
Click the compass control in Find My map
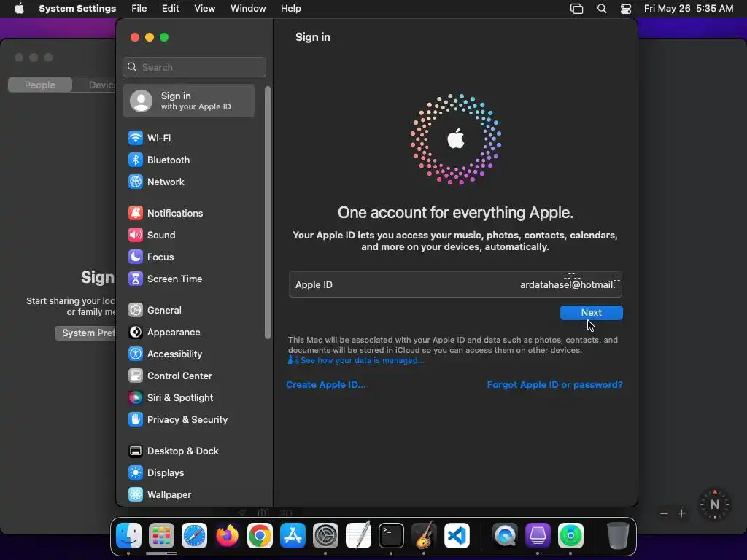pos(714,505)
